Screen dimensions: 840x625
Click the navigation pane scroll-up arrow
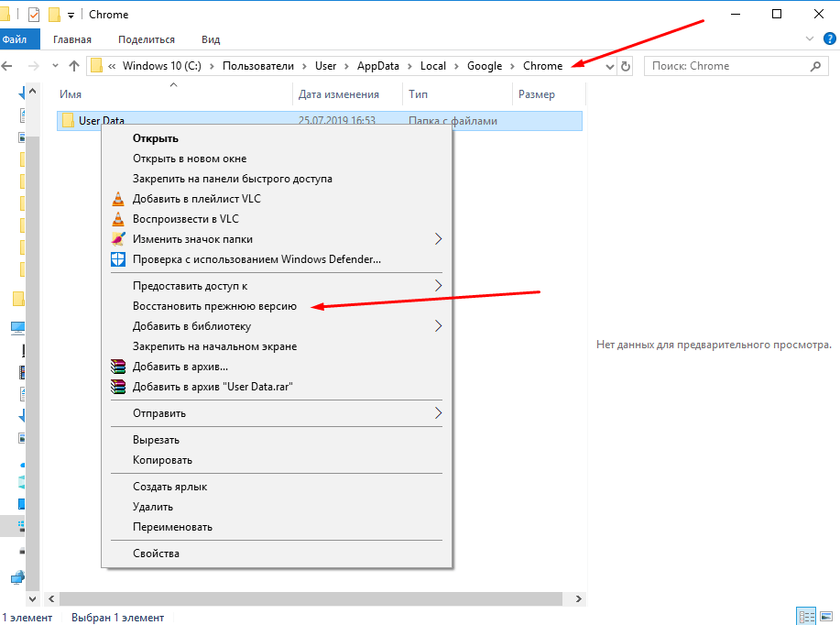pos(33,92)
